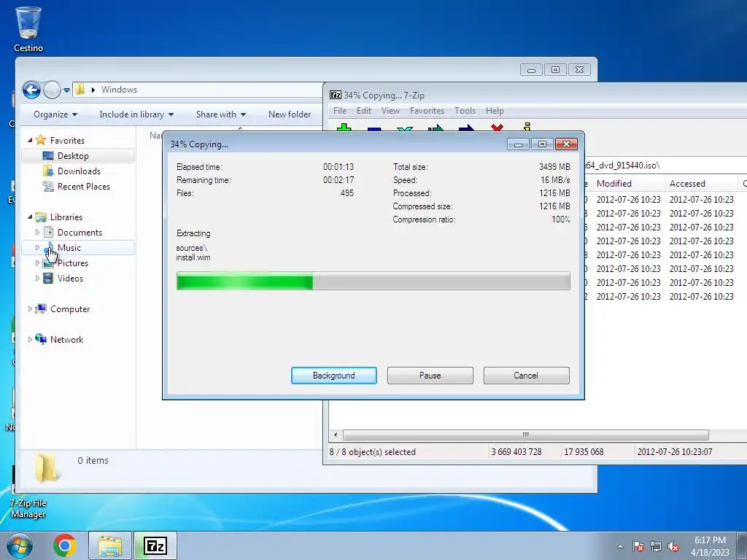Image resolution: width=747 pixels, height=560 pixels.
Task: Collapse the Libraries tree group
Action: (x=30, y=217)
